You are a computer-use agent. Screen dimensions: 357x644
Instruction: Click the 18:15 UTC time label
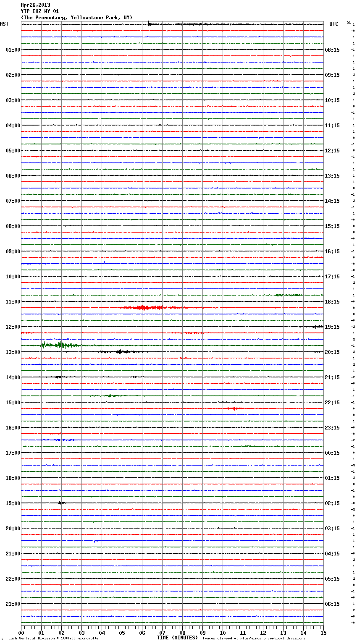pyautogui.click(x=332, y=302)
